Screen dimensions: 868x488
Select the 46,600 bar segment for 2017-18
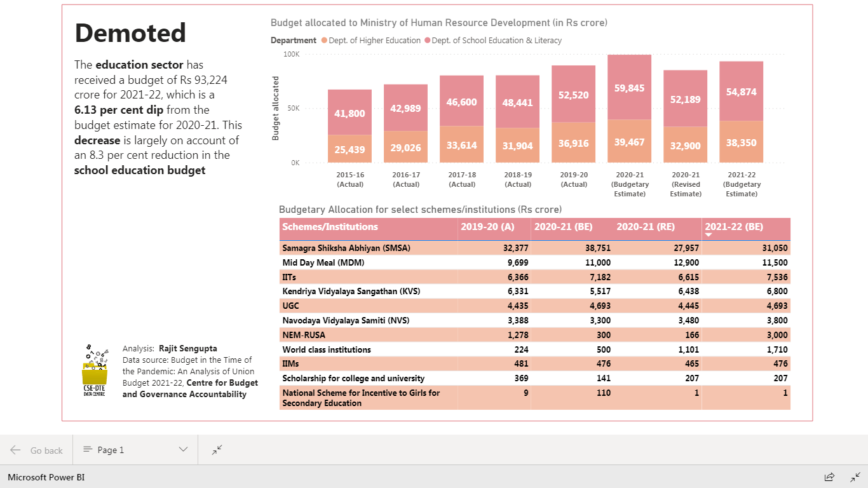tap(461, 101)
